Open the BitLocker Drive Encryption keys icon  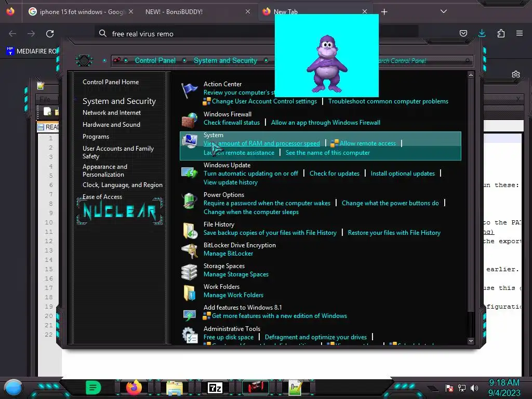189,251
